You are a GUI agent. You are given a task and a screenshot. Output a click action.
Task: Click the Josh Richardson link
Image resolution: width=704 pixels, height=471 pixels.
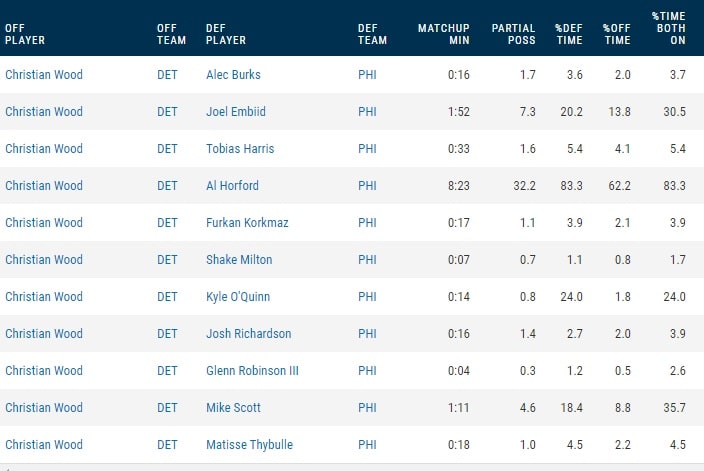pos(246,333)
